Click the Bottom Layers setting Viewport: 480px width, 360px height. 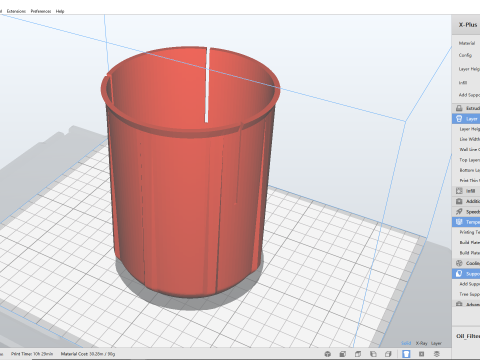[x=470, y=170]
